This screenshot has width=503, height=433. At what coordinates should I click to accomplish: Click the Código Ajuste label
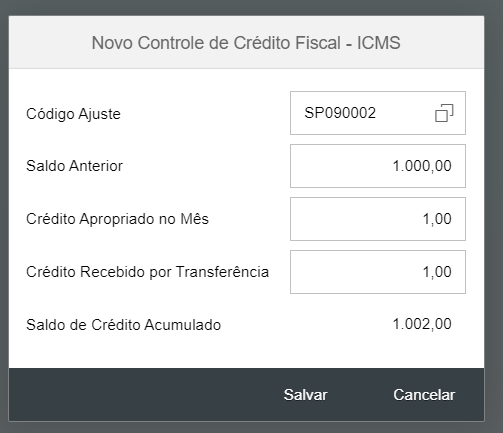[x=73, y=114]
